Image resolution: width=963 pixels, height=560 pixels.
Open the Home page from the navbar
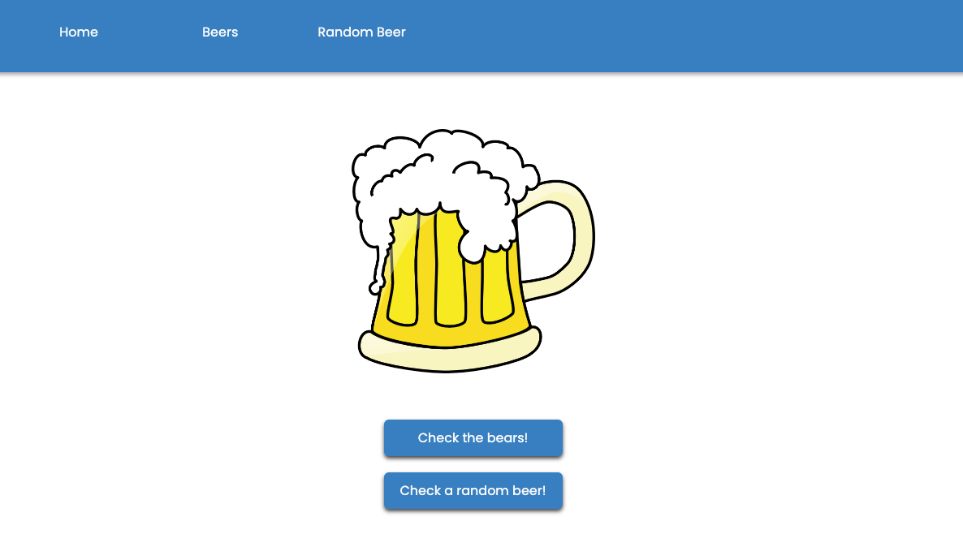(78, 32)
